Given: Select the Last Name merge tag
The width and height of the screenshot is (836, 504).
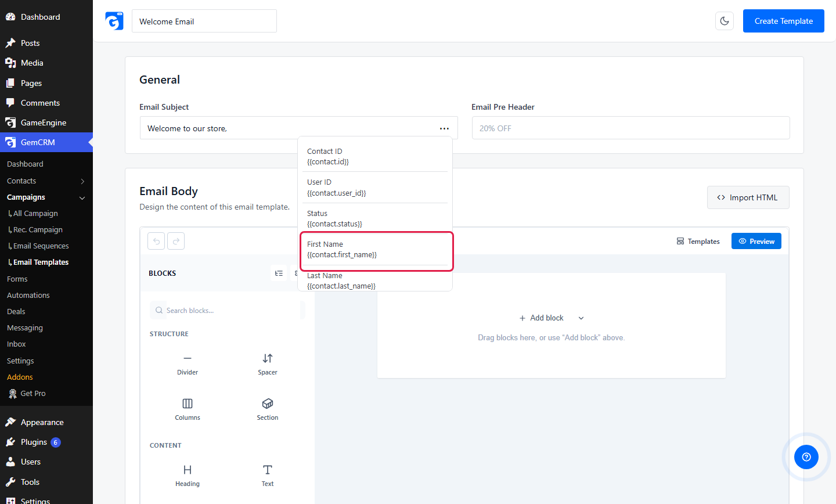Looking at the screenshot, I should 375,280.
